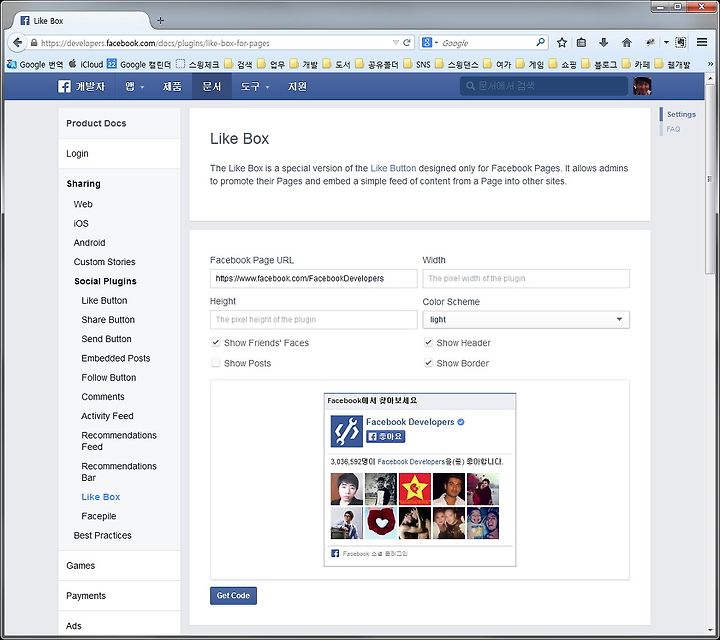Screen dimensions: 720x640
Task: Click the Get Code button
Action: pos(233,595)
